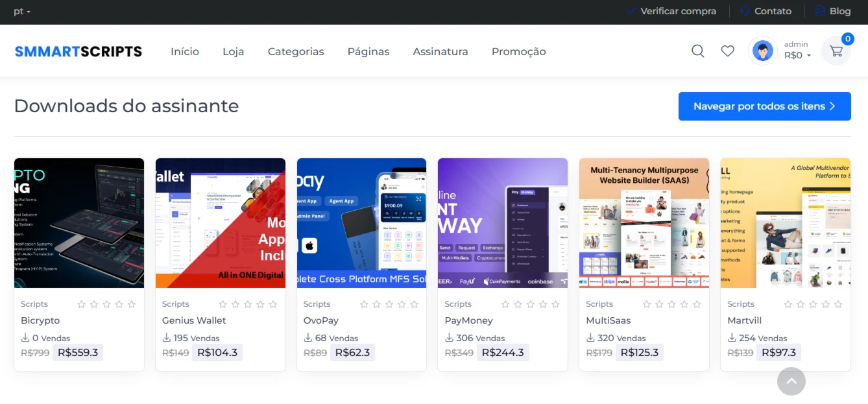The width and height of the screenshot is (868, 404).
Task: Click the PayMoney star rating
Action: point(531,304)
